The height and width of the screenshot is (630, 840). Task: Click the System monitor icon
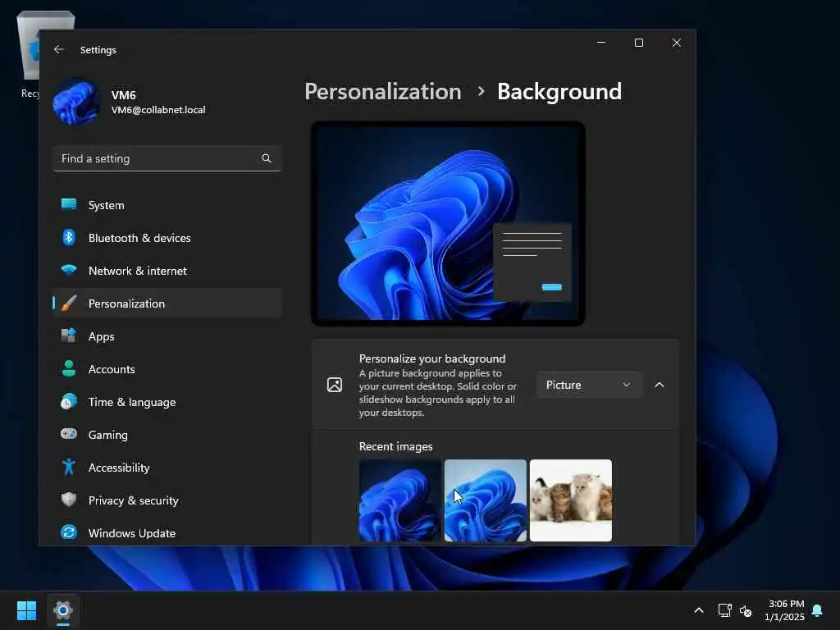[69, 204]
